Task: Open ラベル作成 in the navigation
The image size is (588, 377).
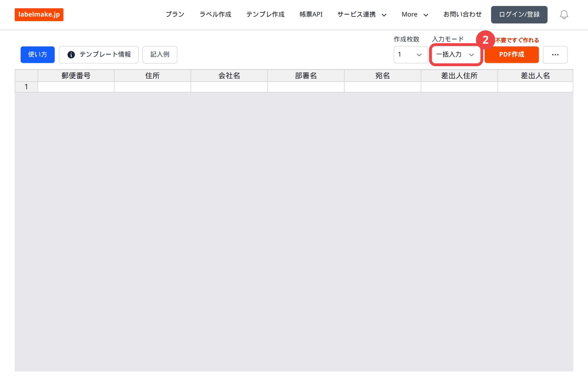Action: pos(215,14)
